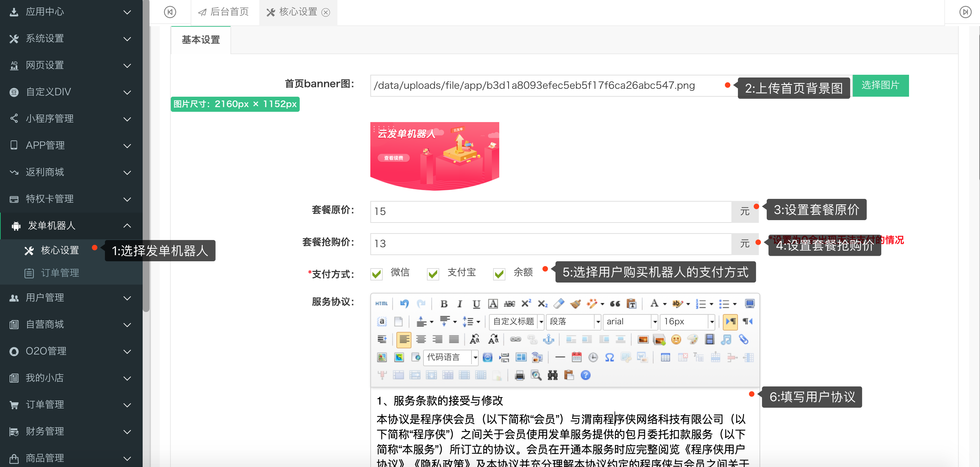The height and width of the screenshot is (467, 980).
Task: Center-align text in the editor
Action: click(x=421, y=339)
